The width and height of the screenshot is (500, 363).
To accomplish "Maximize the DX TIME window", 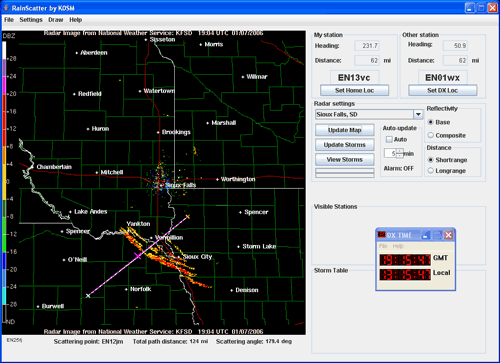I will 437,235.
